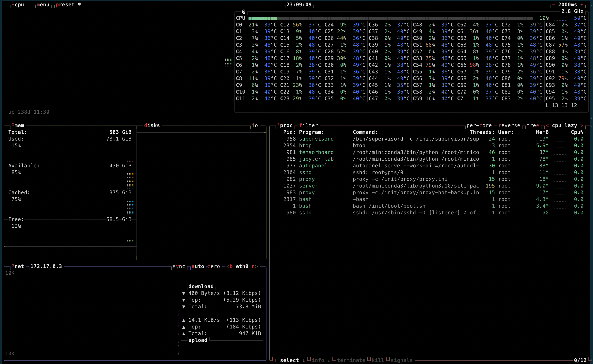
Task: Click left arrow to change sort column
Action: [x=547, y=125]
